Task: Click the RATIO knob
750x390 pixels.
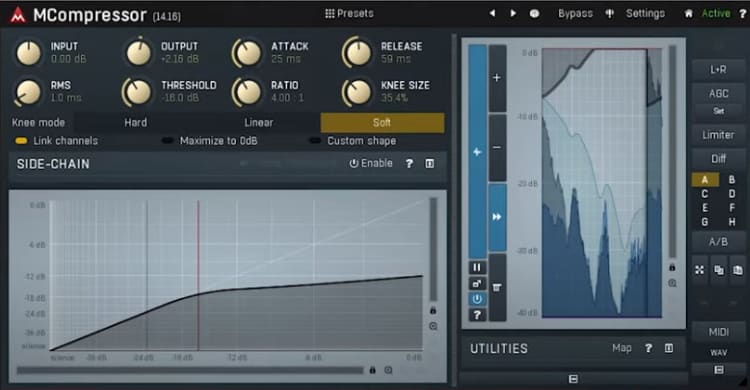Action: [x=248, y=92]
